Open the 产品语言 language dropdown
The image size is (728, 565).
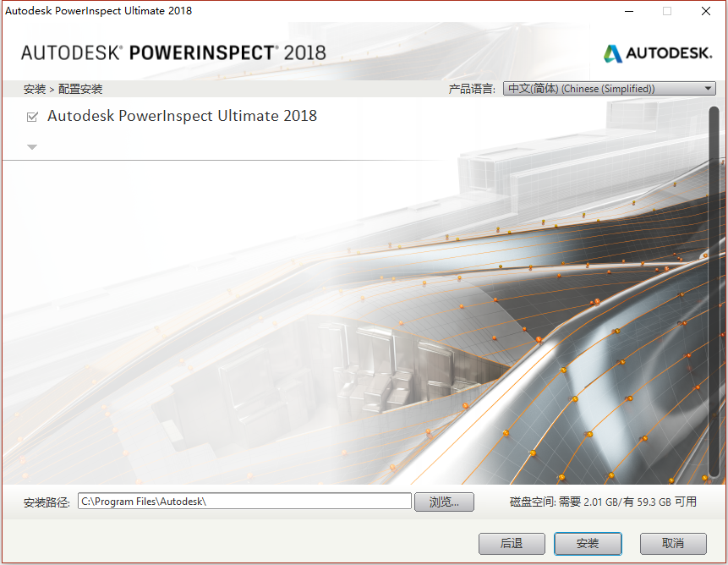pyautogui.click(x=609, y=88)
